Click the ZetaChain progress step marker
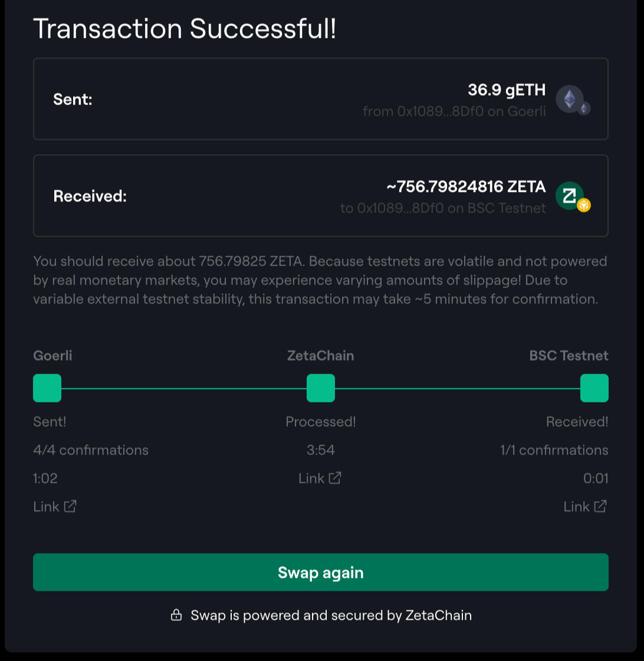This screenshot has width=644, height=661. click(321, 388)
